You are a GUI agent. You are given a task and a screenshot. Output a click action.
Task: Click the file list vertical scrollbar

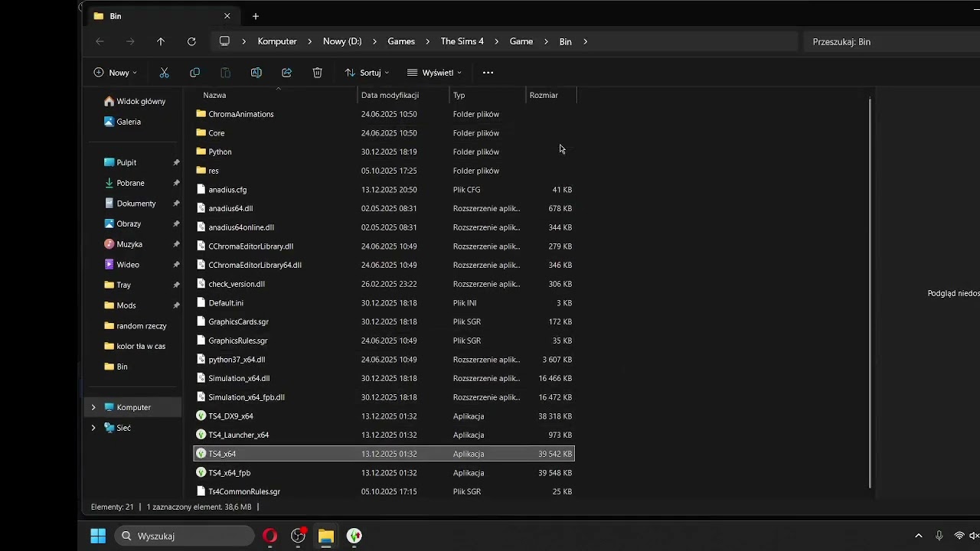pos(869,293)
